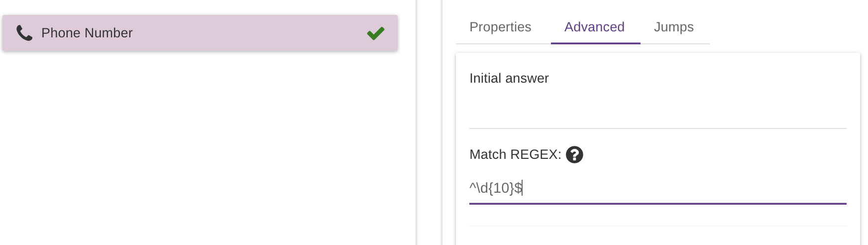Switch to the Properties tab

pos(500,27)
